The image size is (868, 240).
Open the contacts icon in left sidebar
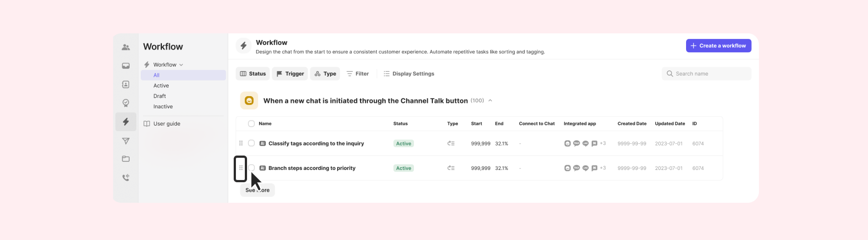(x=126, y=84)
